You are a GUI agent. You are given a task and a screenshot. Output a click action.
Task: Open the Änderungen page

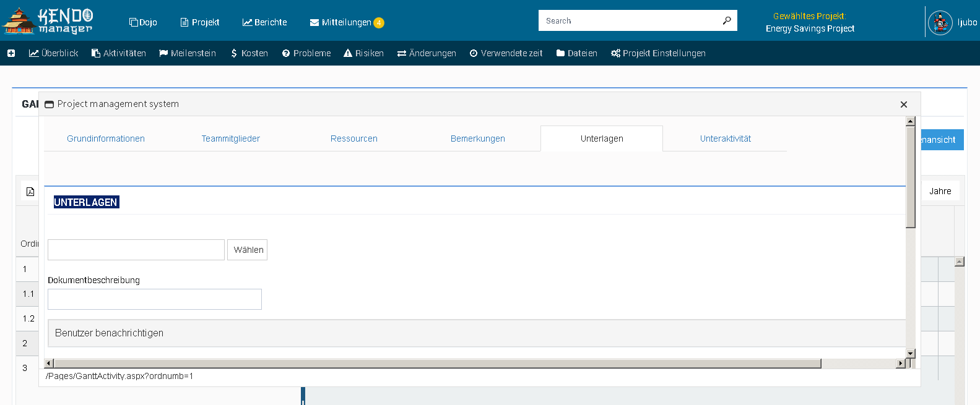pyautogui.click(x=427, y=53)
